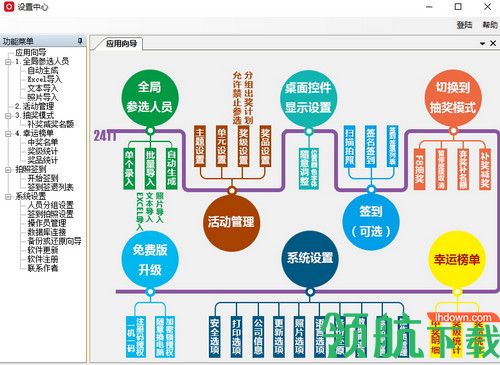The height and width of the screenshot is (365, 500).
Task: Click the 注册码授权 一机一码 box
Action: [x=135, y=337]
